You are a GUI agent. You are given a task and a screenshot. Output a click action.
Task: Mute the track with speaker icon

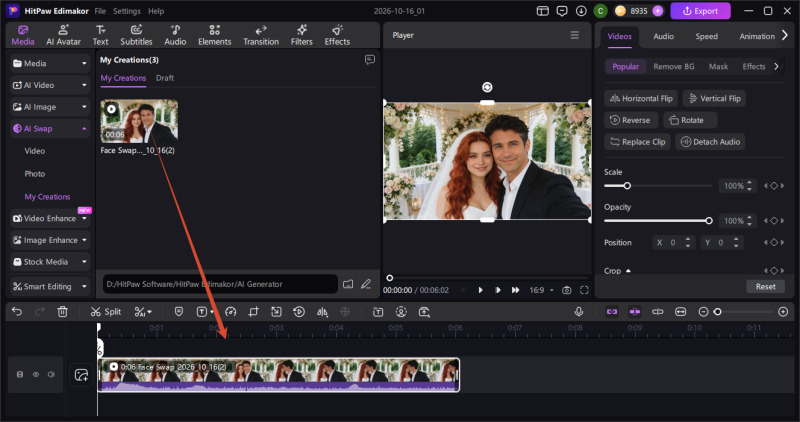coord(51,375)
